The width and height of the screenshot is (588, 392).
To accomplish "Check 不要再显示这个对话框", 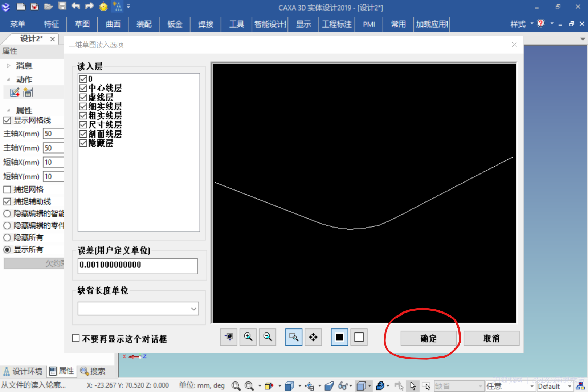I will pos(76,338).
